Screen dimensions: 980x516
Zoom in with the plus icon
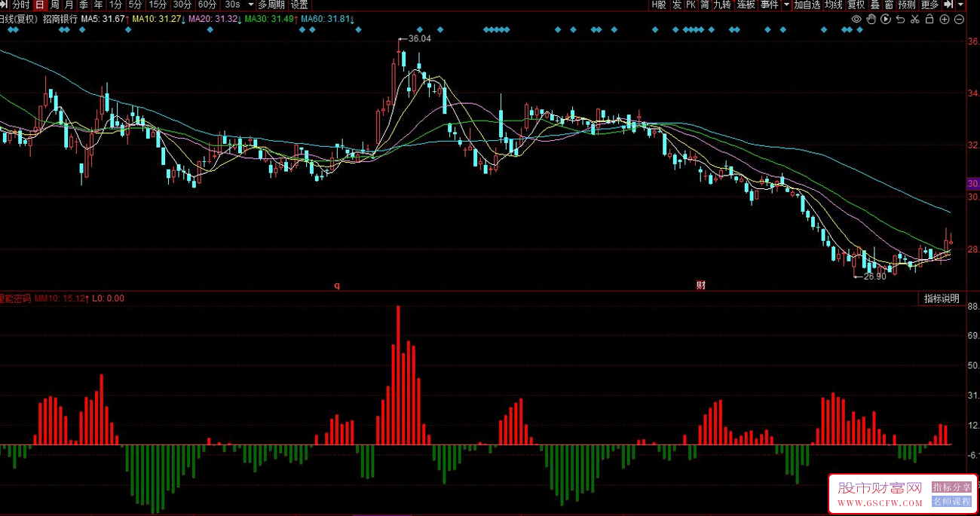(x=945, y=19)
